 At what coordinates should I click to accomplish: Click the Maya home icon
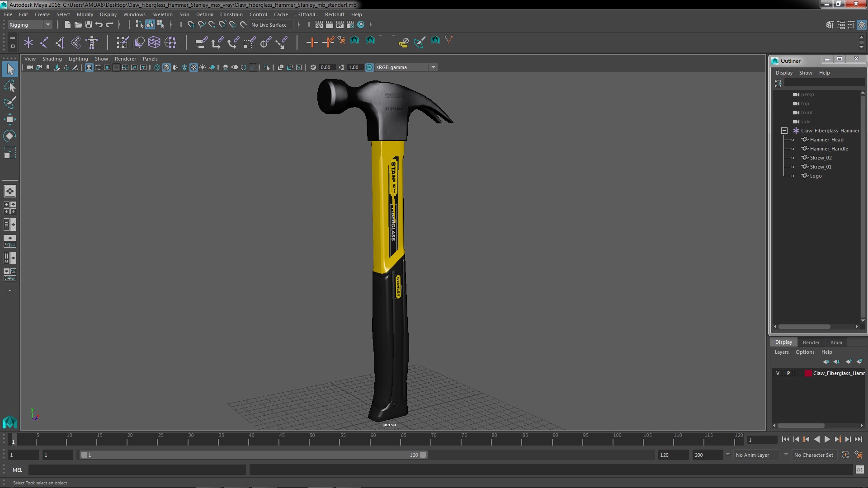coord(9,422)
